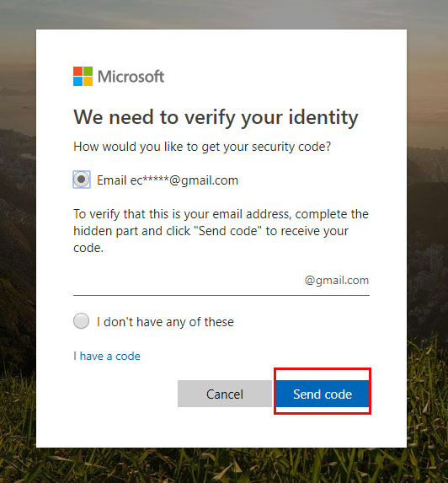Click the Cancel button

click(225, 394)
